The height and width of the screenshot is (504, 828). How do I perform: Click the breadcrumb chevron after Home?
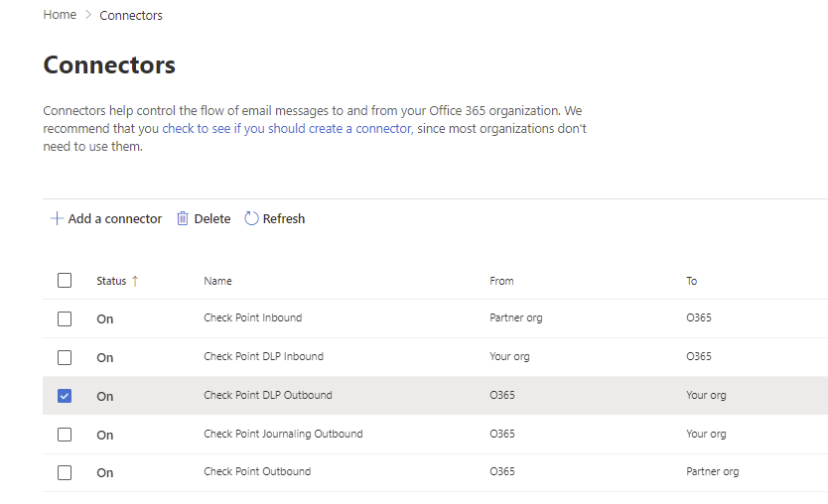click(x=88, y=15)
